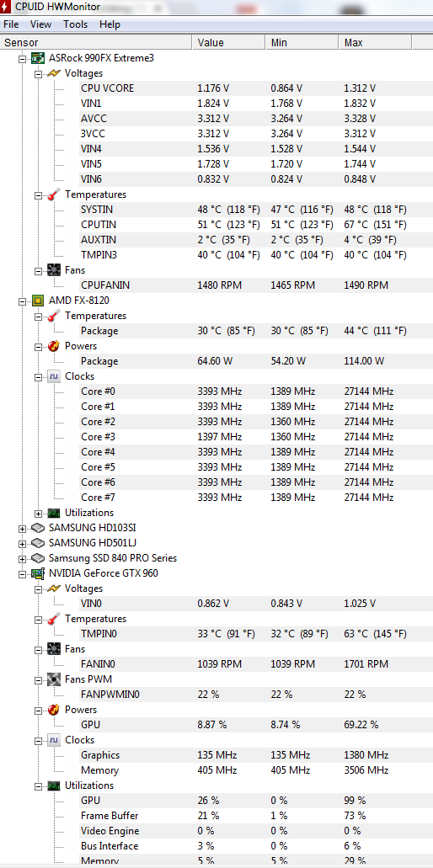Click the CPU Utilizations graph icon

(54, 513)
